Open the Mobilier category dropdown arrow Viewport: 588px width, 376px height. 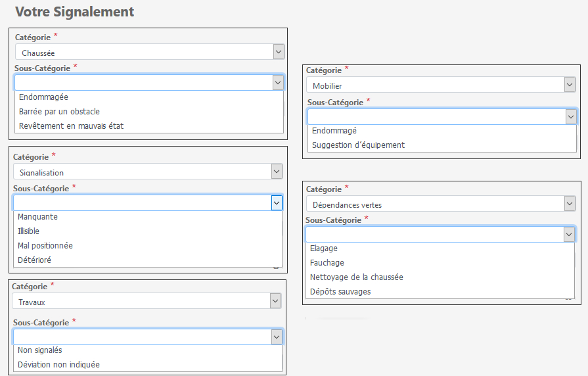[570, 84]
